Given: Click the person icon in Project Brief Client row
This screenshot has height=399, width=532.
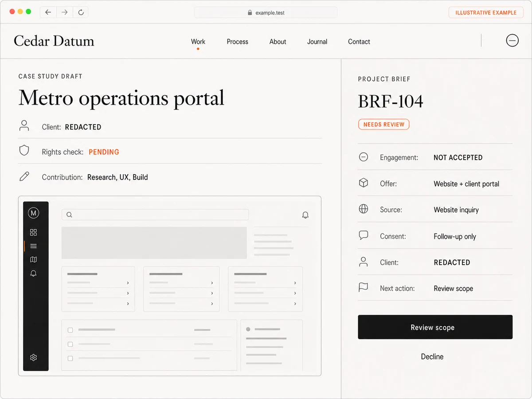Looking at the screenshot, I should point(364,262).
